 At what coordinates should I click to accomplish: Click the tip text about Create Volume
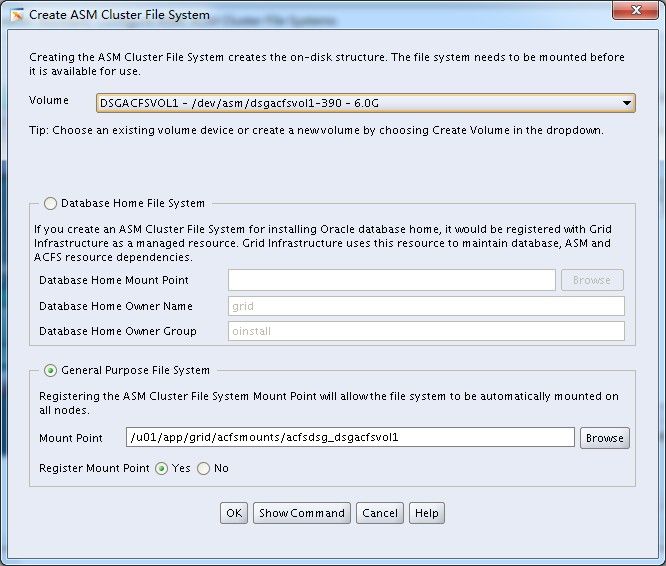pyautogui.click(x=316, y=130)
